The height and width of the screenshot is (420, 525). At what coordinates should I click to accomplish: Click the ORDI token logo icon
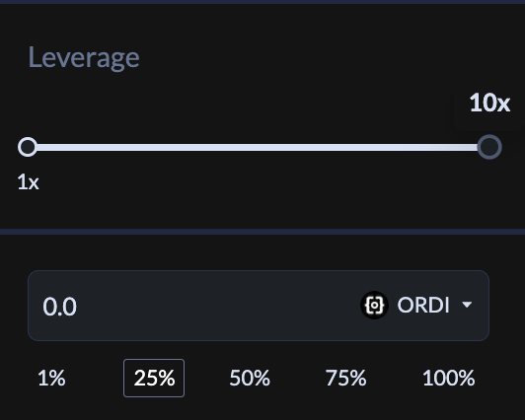pos(374,305)
